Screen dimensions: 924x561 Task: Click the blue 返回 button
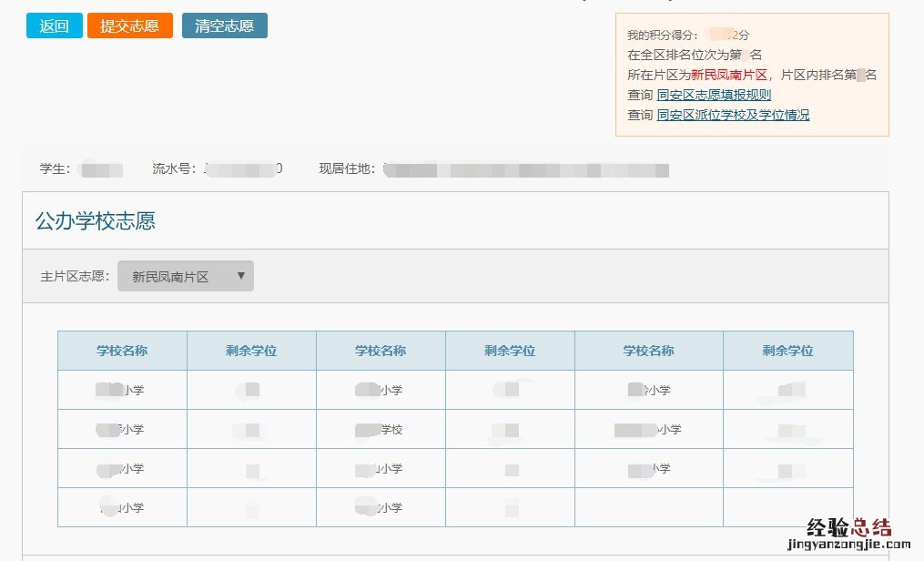pos(54,25)
